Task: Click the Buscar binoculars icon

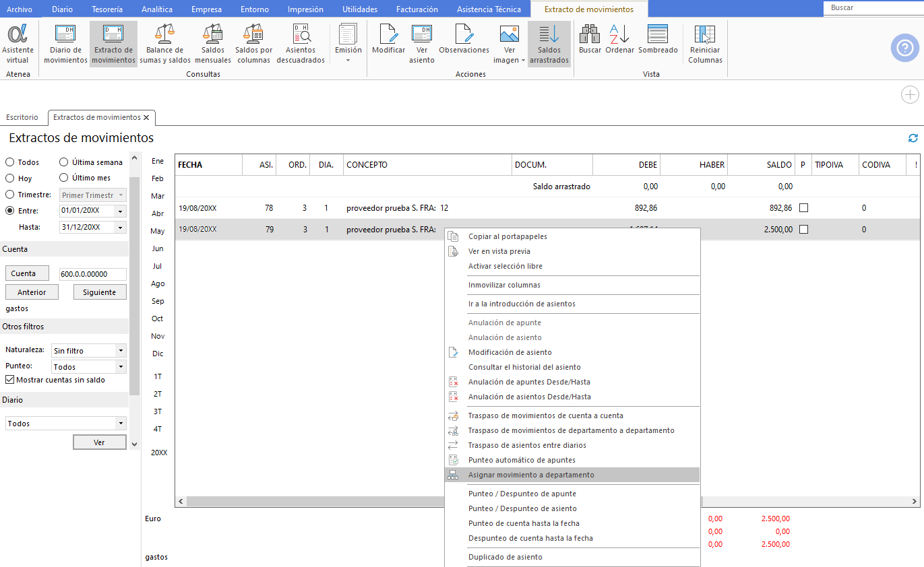Action: 590,40
